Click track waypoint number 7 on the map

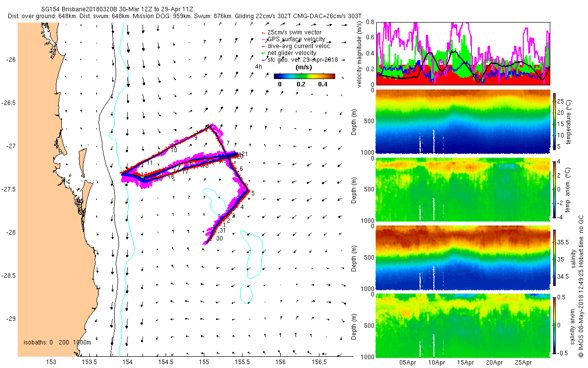click(x=228, y=143)
